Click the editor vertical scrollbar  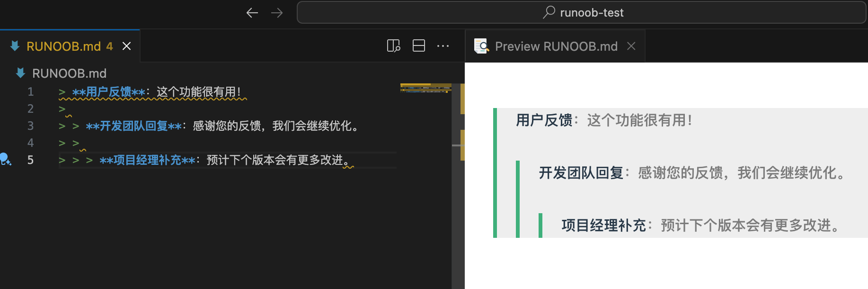(458, 190)
